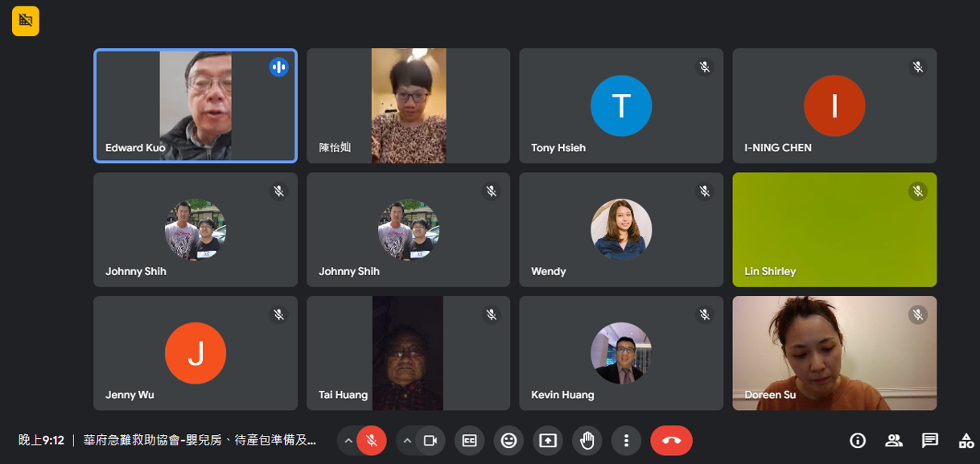
Task: Open the meeting details info icon
Action: (858, 441)
